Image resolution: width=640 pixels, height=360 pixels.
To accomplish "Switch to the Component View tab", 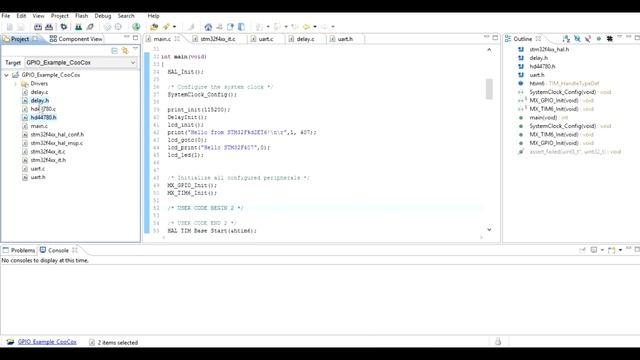I will 76,39.
